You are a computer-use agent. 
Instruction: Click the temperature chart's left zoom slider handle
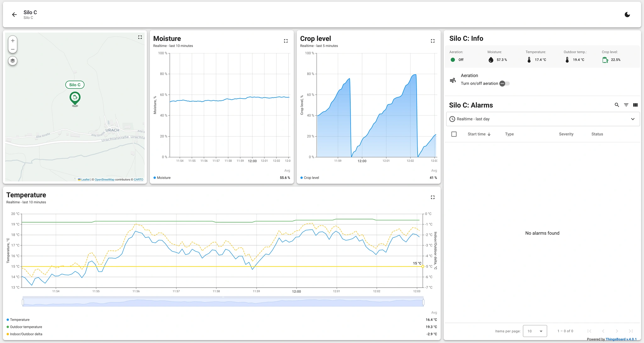click(x=23, y=302)
